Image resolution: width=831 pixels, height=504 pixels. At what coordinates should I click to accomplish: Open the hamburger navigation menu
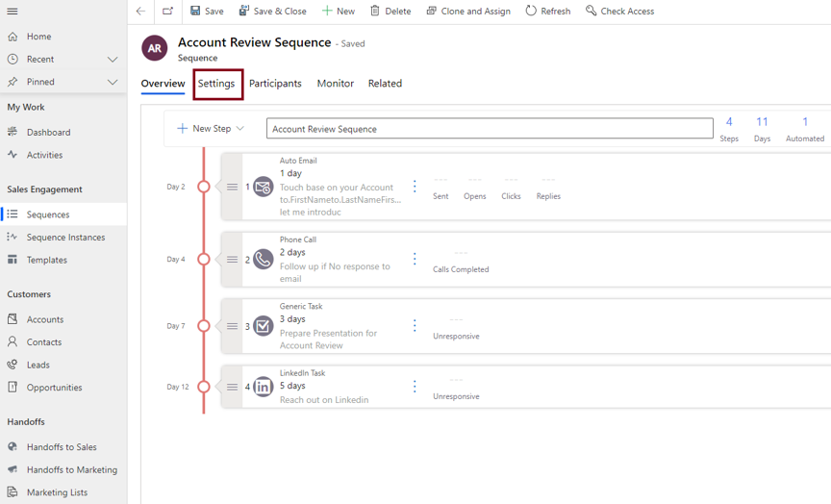[x=13, y=12]
